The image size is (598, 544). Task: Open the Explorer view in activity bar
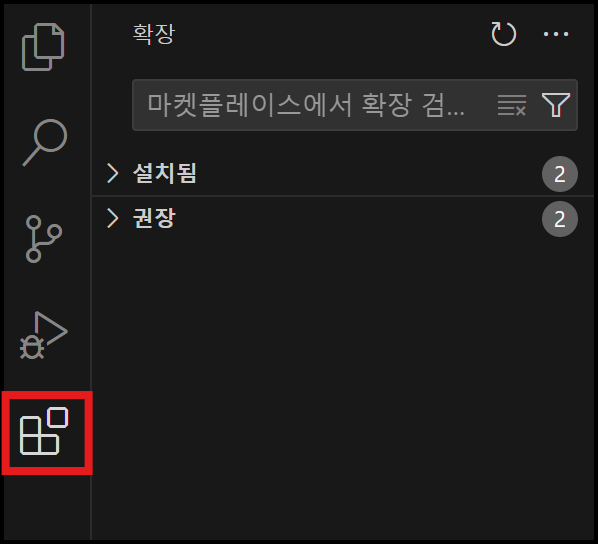click(x=43, y=47)
